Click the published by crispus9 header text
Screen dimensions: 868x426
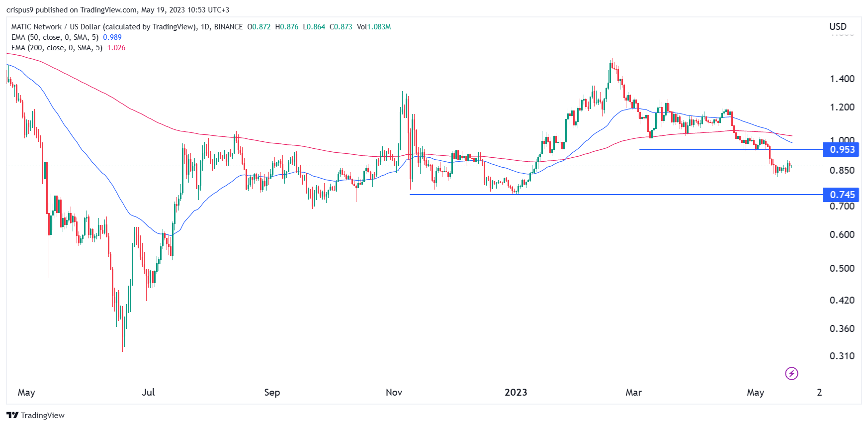118,10
